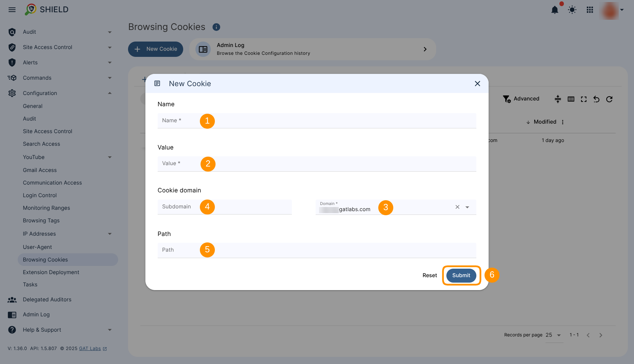Open Communication Access configuration
634x364 pixels.
[x=52, y=183]
